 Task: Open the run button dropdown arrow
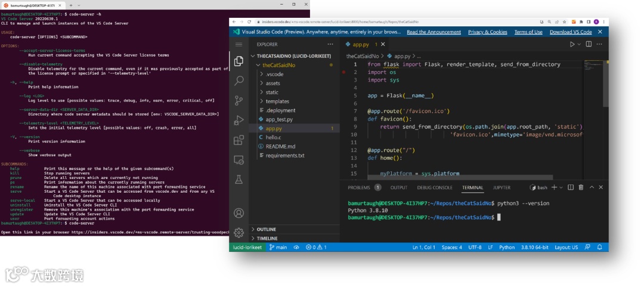[x=579, y=44]
